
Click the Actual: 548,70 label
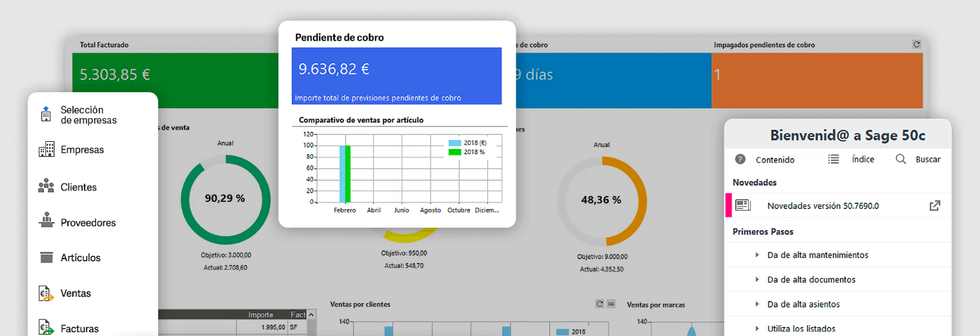click(404, 265)
